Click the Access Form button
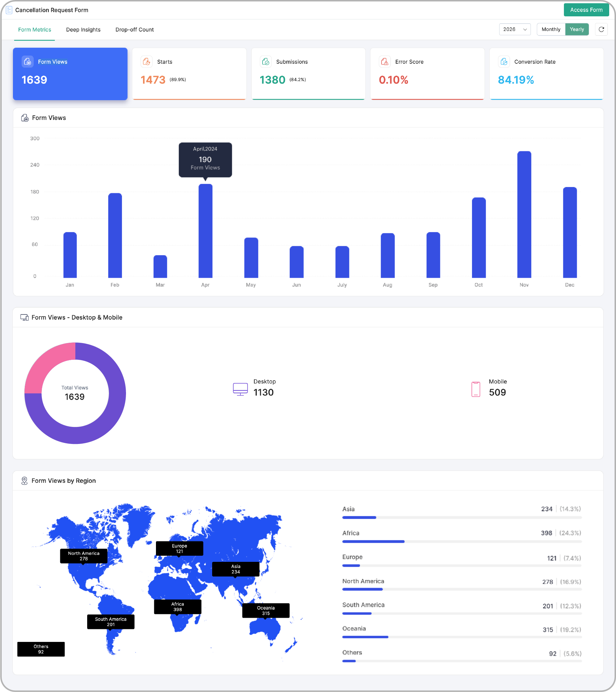Screen dimensions: 616x692 tap(586, 10)
